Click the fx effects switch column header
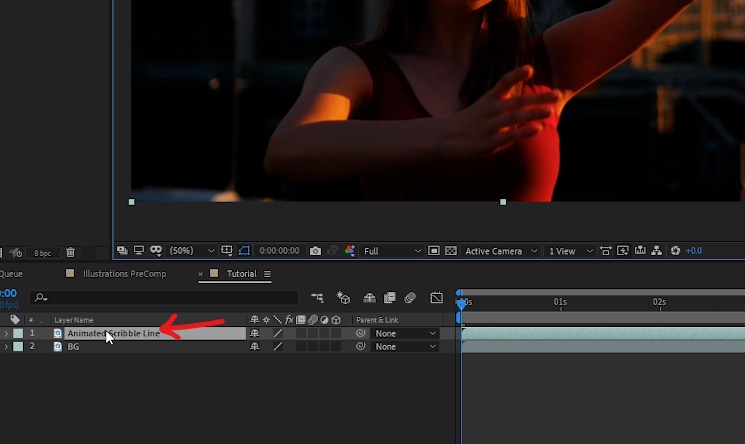This screenshot has height=444, width=745. coord(289,319)
